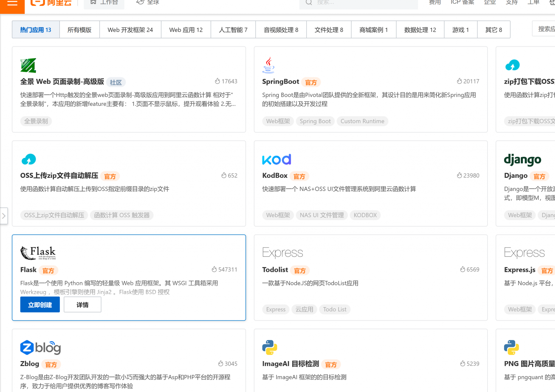Click the Python logo on ImageAI 目标检测 card
555x392 pixels.
269,347
